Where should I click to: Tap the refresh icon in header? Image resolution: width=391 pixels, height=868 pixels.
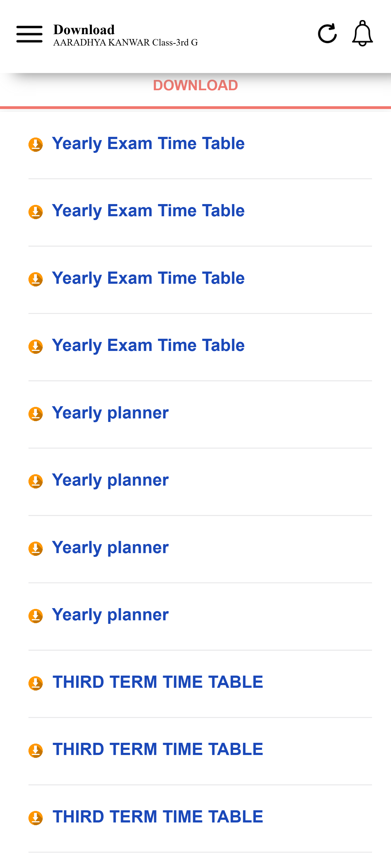(x=327, y=33)
